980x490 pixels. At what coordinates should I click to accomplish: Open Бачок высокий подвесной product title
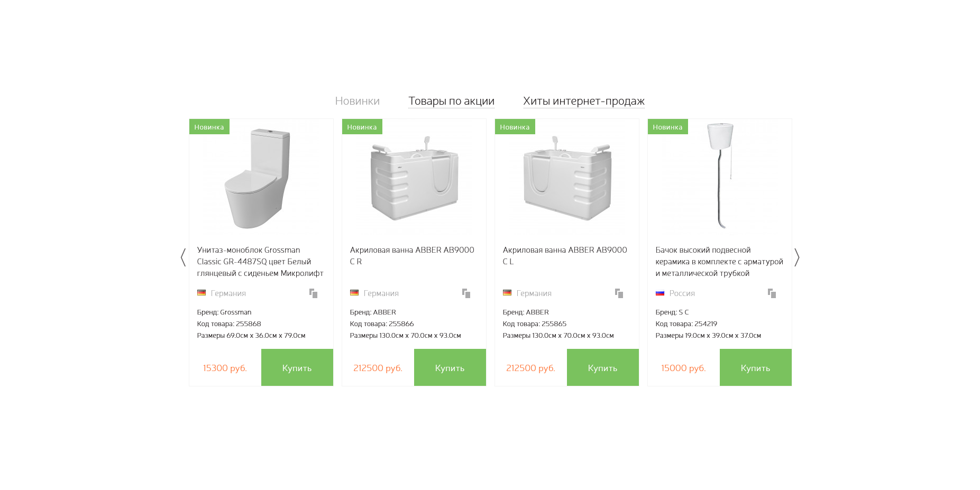719,262
